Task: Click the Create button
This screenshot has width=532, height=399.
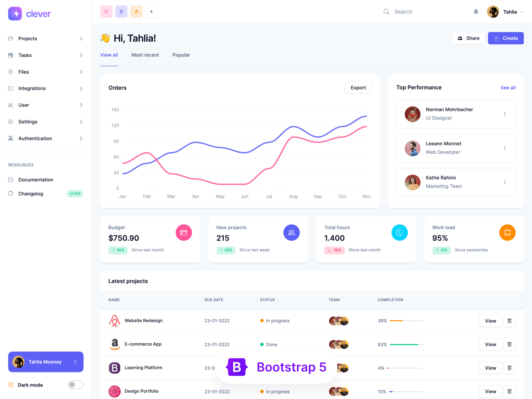Action: (x=506, y=38)
